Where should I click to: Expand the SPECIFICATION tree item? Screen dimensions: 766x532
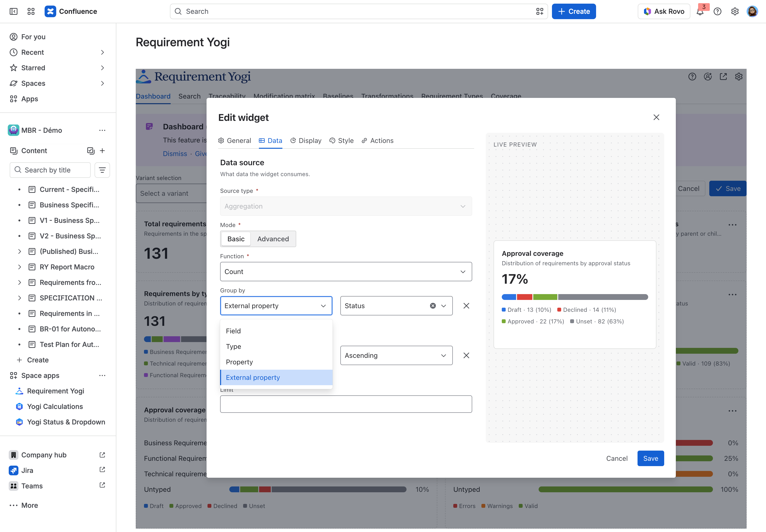[x=19, y=298]
